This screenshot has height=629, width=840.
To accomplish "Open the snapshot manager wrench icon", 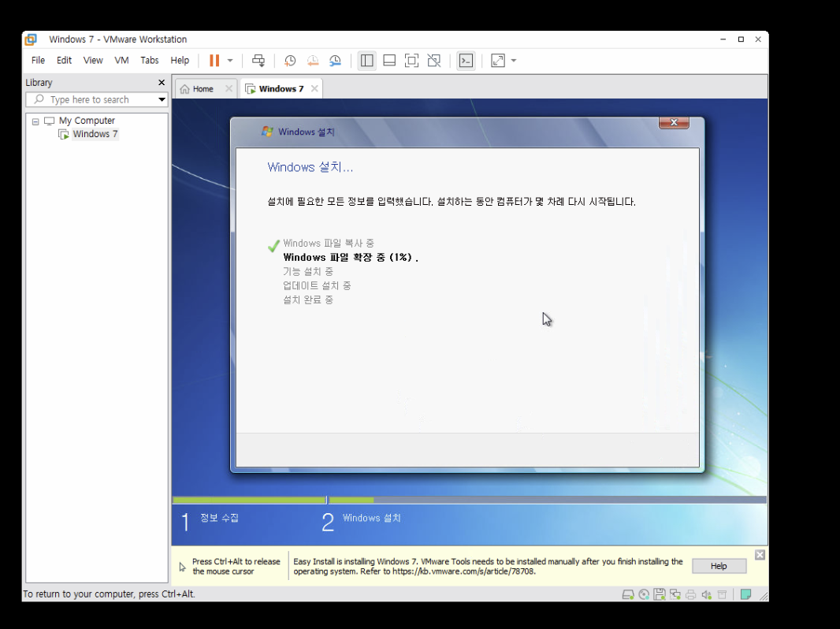I will 336,61.
